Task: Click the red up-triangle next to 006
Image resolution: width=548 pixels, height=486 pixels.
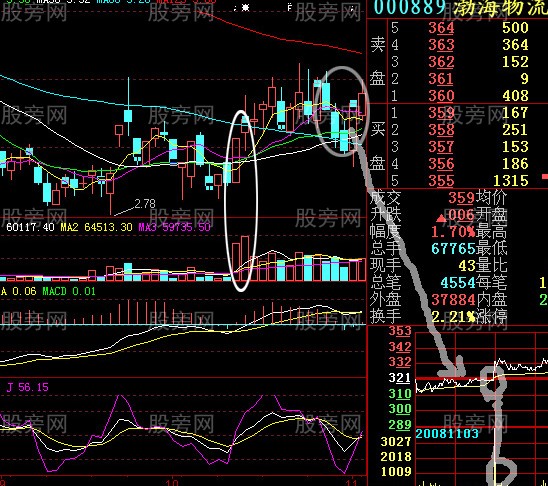Action: [x=441, y=219]
